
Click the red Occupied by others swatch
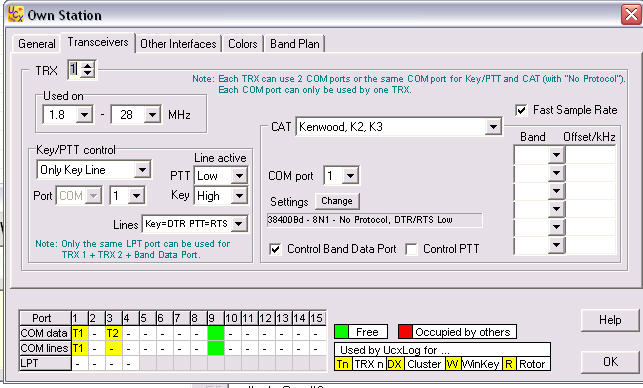tap(405, 331)
